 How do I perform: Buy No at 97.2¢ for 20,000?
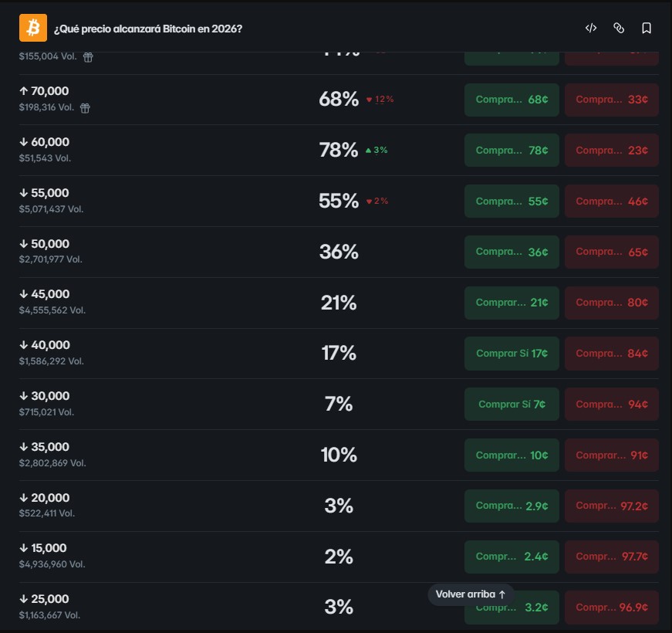612,506
